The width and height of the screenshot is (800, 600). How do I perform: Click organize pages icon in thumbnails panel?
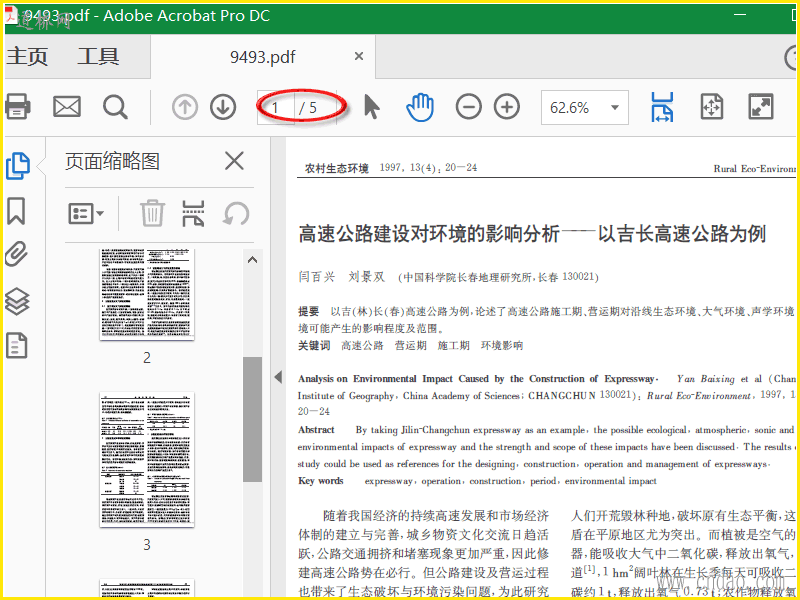pos(193,213)
